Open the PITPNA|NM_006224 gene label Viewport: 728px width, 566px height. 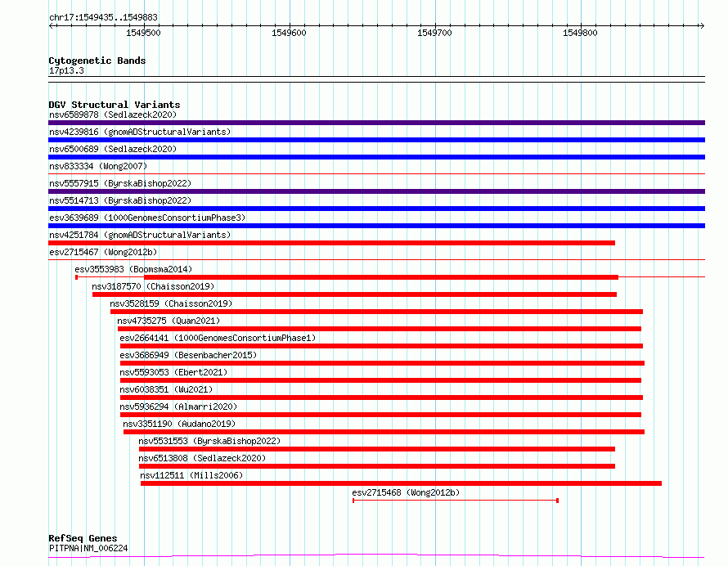[88, 548]
